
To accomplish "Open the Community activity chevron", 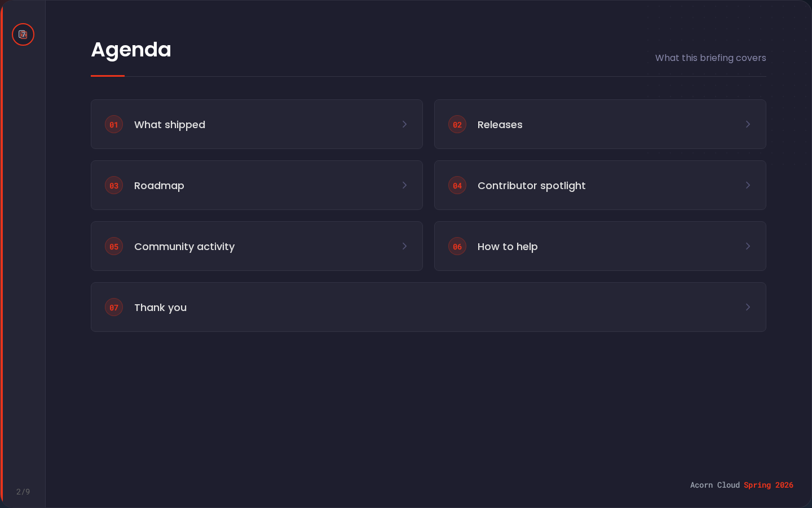I will click(404, 246).
